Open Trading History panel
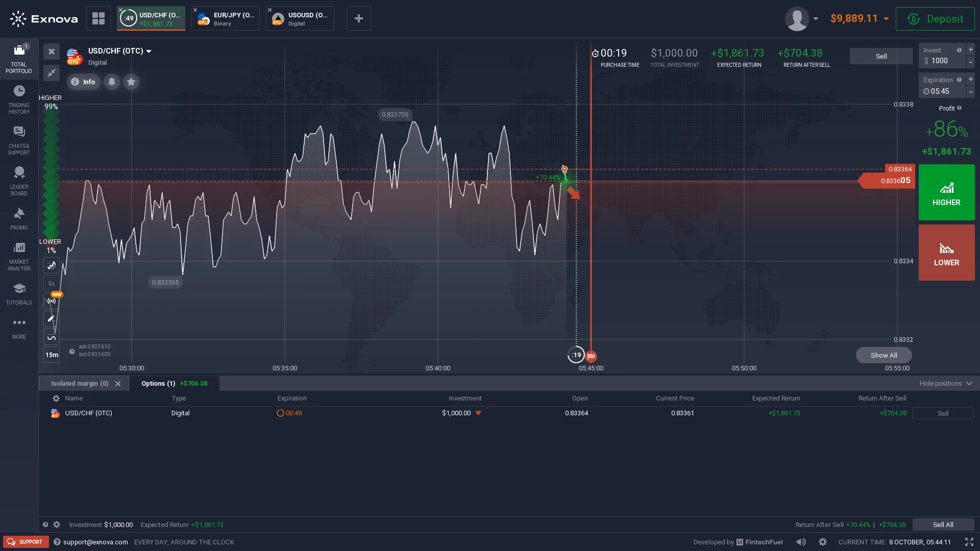 pyautogui.click(x=19, y=99)
